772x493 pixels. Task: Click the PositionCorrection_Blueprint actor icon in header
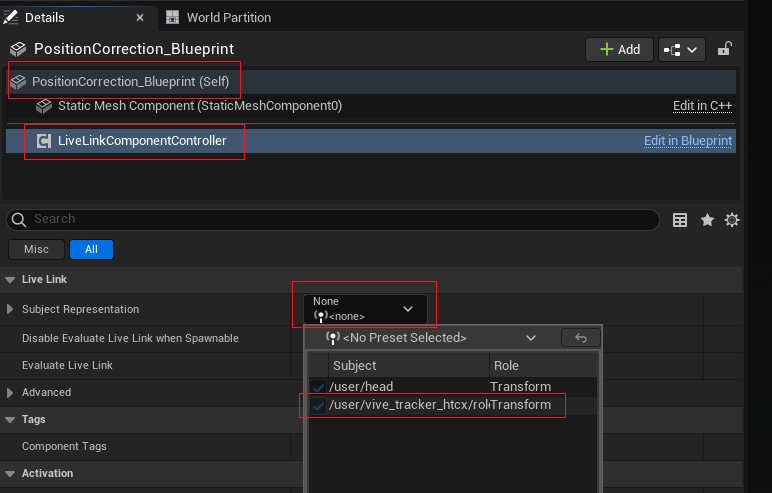point(17,49)
